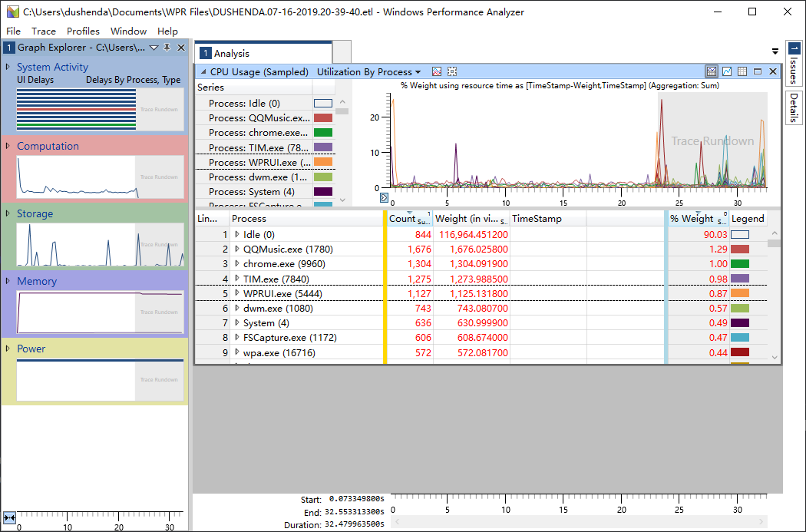Expand the QQMusic.exe (1780) process row
806x532 pixels.
[237, 249]
